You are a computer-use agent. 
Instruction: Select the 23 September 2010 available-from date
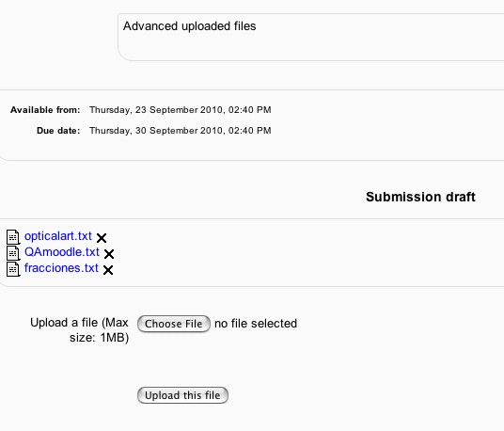point(181,110)
